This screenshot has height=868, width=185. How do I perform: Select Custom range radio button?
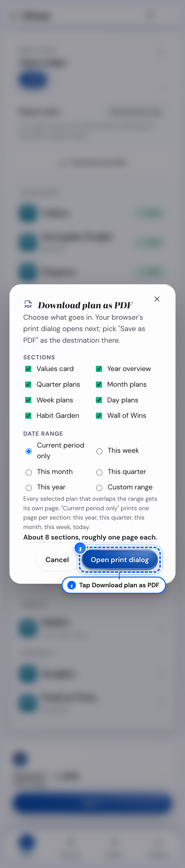99,488
